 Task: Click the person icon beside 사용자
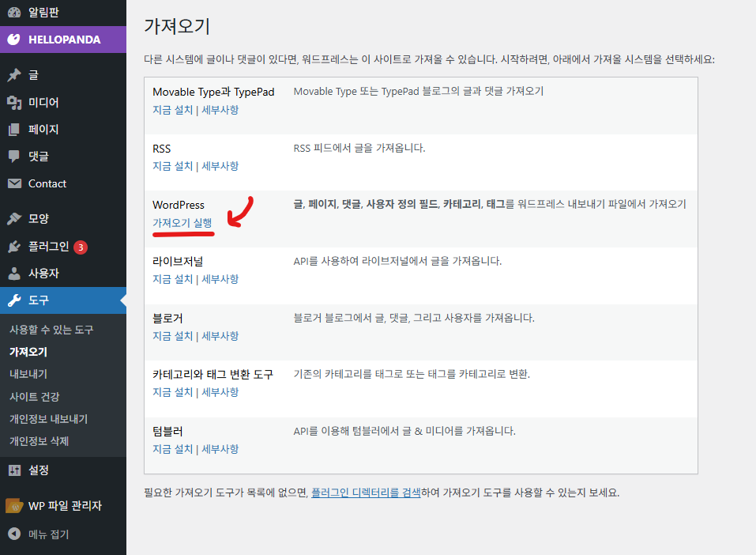click(x=14, y=274)
